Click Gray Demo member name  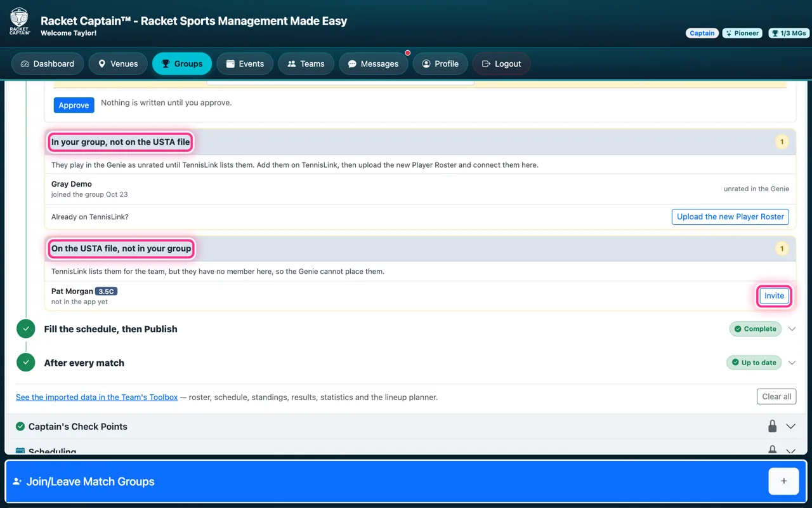pyautogui.click(x=72, y=184)
